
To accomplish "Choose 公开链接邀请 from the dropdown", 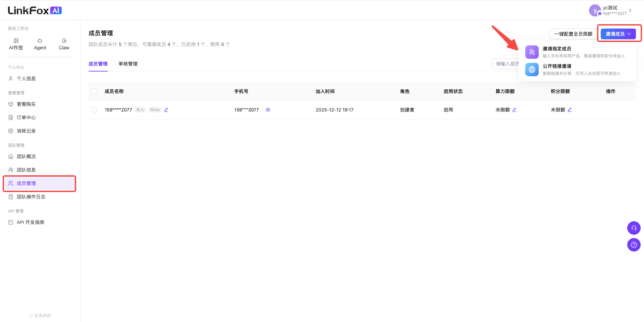I will click(x=577, y=70).
